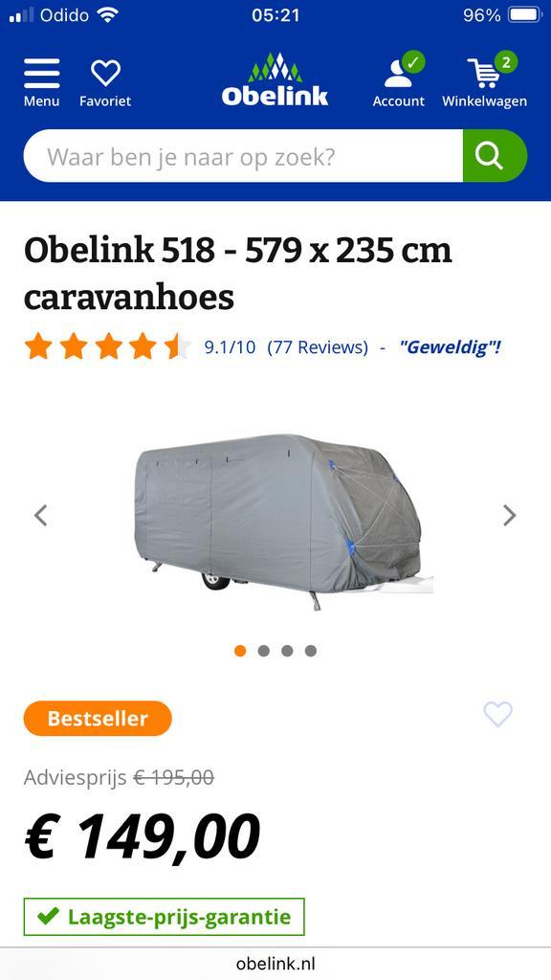Screen dimensions: 551x980
Task: Tap the Obelink logo
Action: [x=275, y=79]
